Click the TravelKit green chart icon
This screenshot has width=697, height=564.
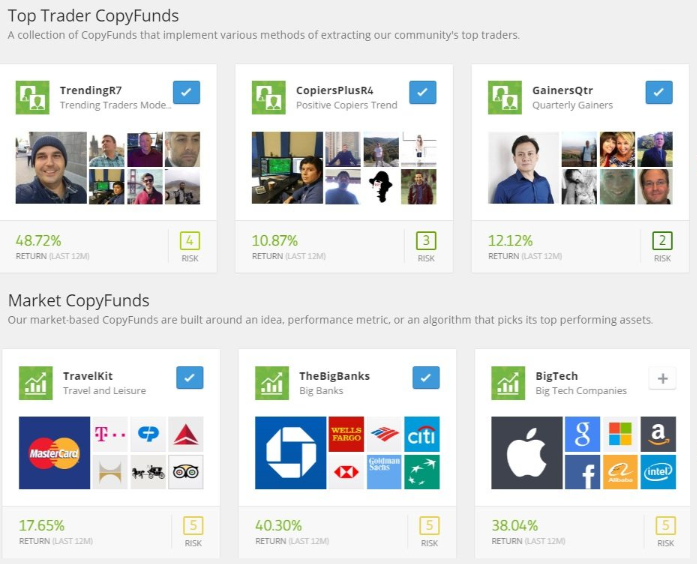click(36, 383)
